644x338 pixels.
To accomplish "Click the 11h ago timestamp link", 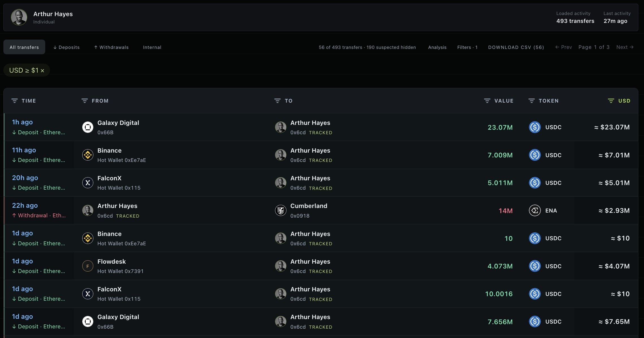I will [x=24, y=150].
